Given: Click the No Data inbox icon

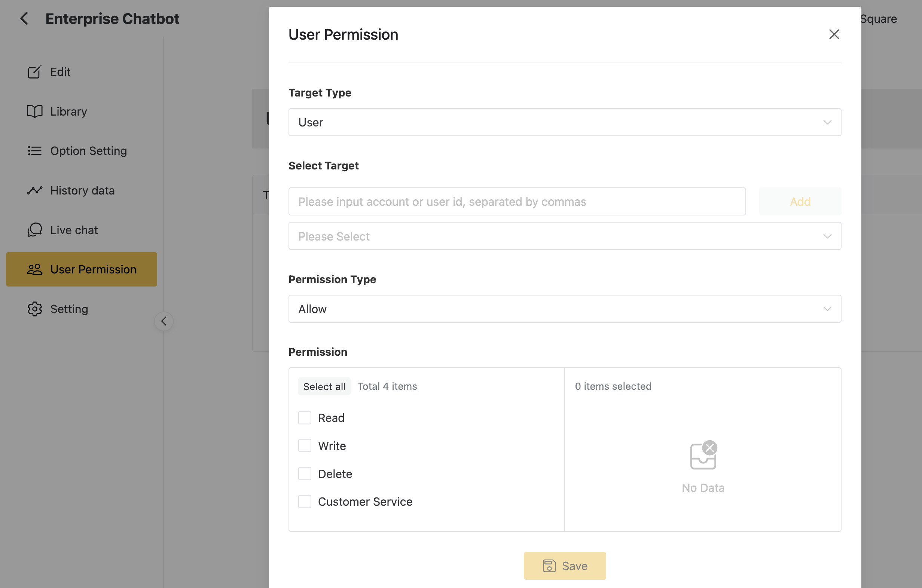Looking at the screenshot, I should coord(703,455).
